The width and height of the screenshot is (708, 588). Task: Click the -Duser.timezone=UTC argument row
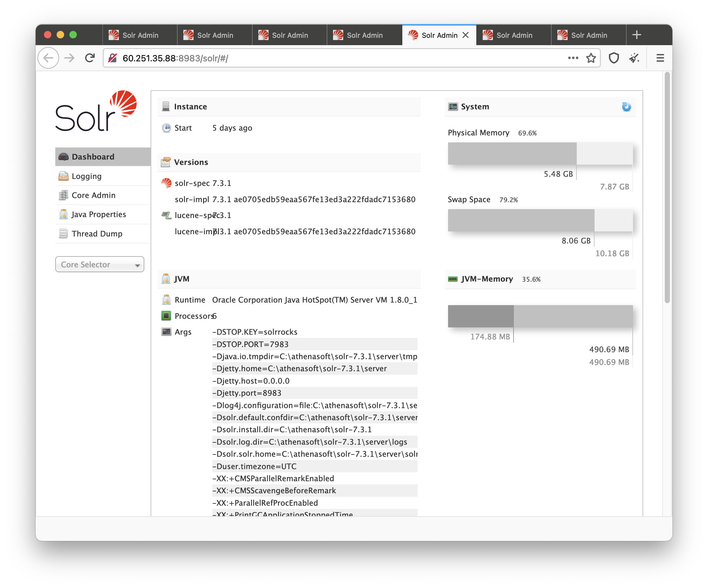(315, 466)
